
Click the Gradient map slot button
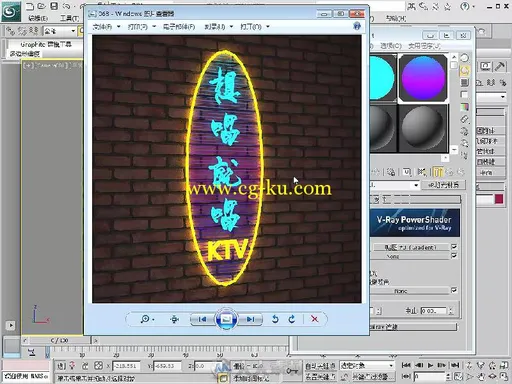click(x=410, y=247)
